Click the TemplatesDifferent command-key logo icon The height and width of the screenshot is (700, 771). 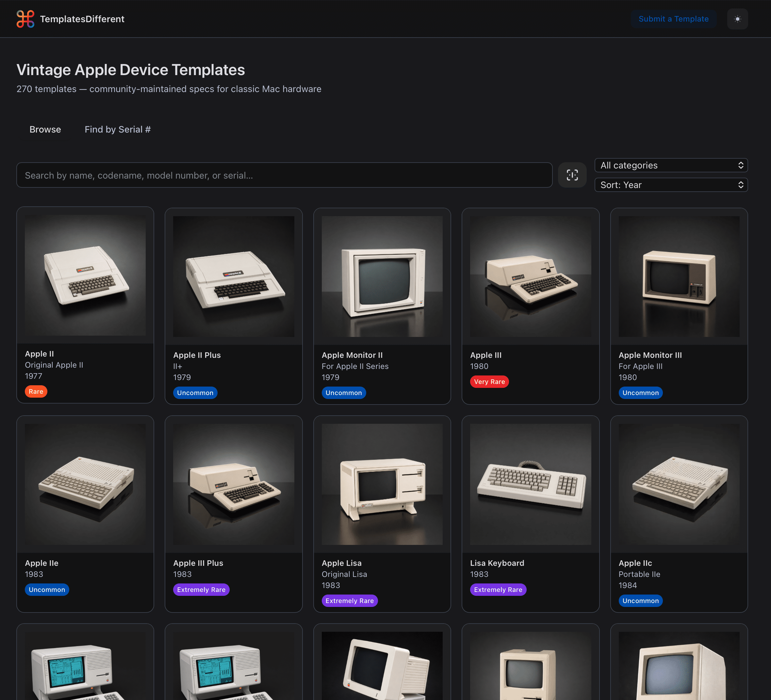click(x=25, y=19)
